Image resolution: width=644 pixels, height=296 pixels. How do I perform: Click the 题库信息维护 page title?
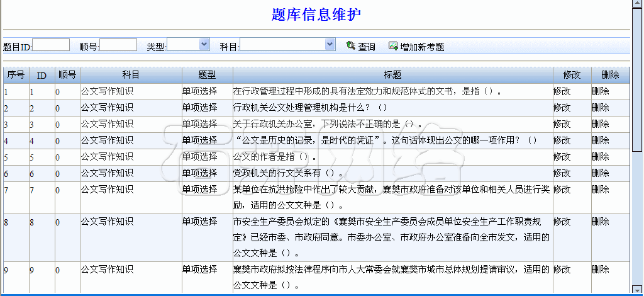(x=316, y=14)
